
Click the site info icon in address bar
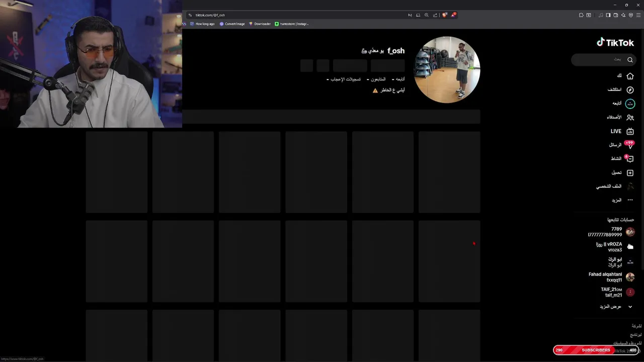[x=190, y=15]
